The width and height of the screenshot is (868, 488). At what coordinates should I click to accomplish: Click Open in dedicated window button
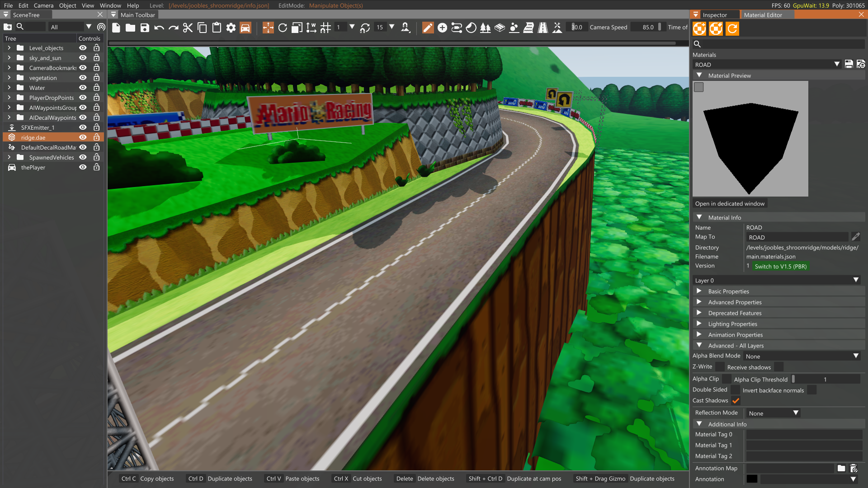pyautogui.click(x=730, y=204)
